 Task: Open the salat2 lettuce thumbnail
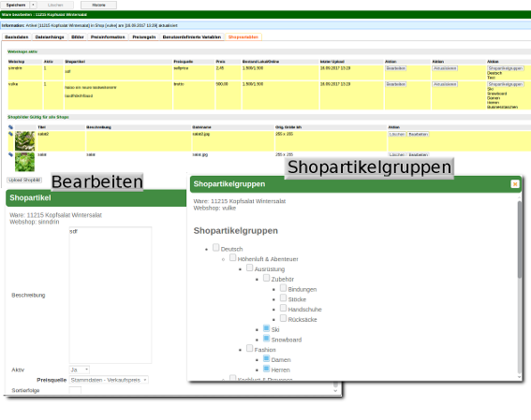pos(24,141)
